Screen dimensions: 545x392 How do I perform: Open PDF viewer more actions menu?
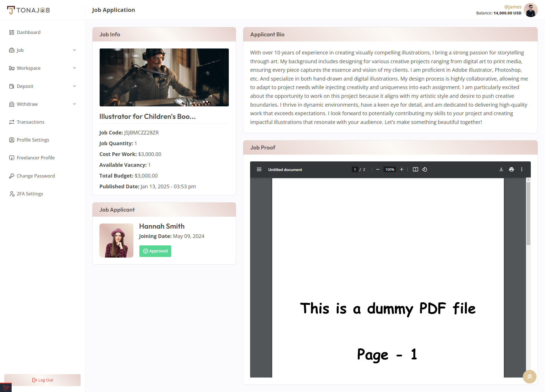coord(522,169)
